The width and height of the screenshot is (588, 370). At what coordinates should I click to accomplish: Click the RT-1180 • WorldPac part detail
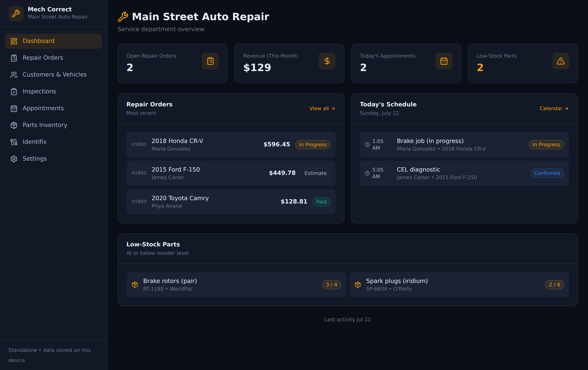[x=168, y=289]
